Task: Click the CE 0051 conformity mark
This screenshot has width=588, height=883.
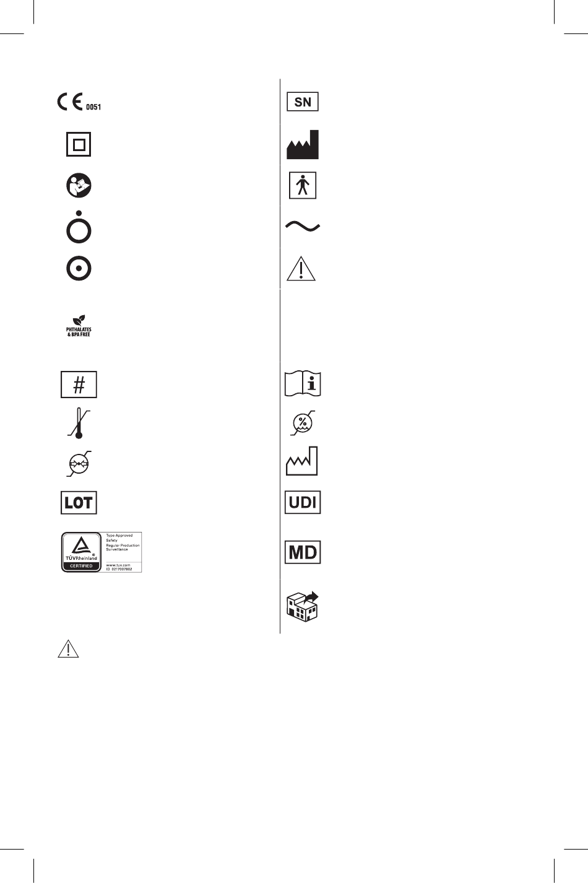Action: (x=79, y=102)
